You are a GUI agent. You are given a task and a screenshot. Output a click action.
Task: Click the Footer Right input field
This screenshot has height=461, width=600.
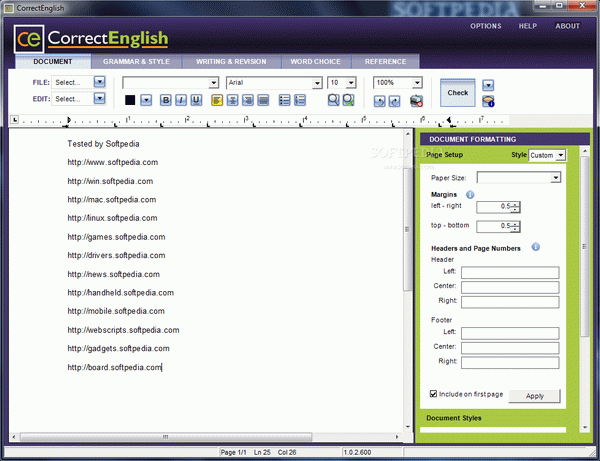tap(510, 362)
